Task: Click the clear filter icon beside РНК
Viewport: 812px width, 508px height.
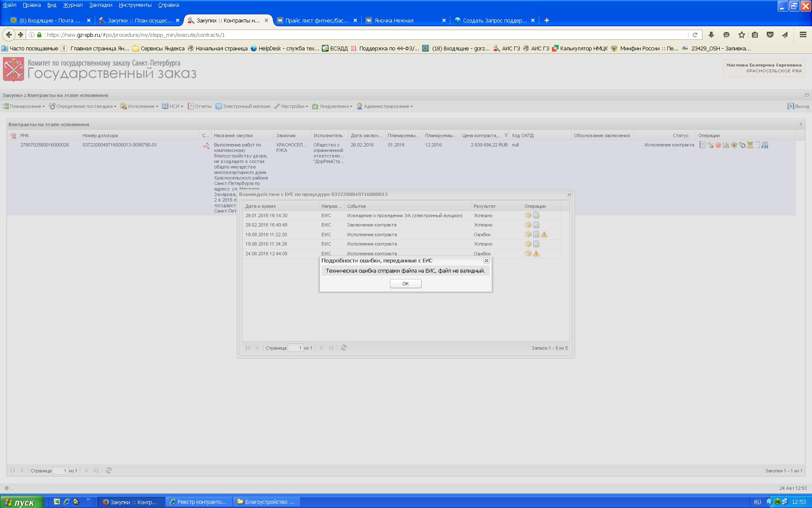Action: [13, 135]
